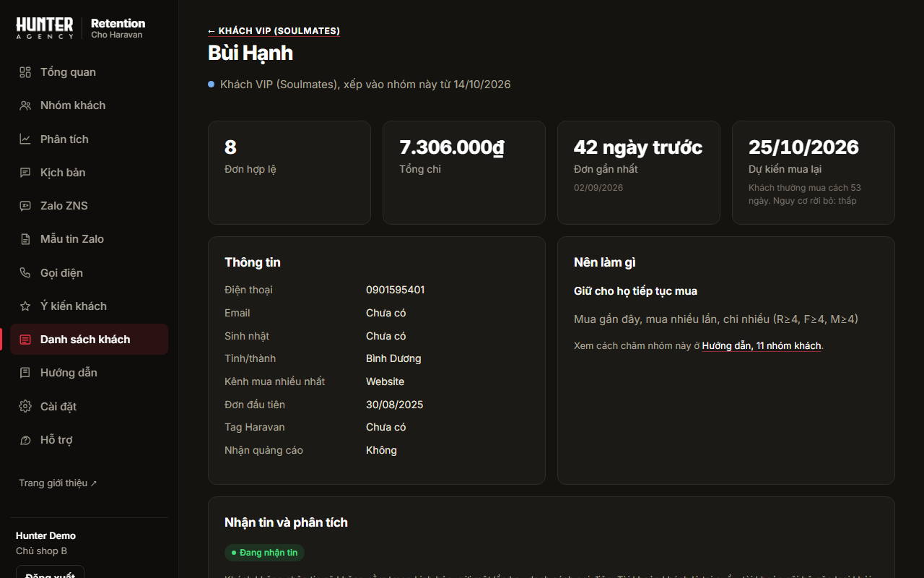Click the 25/10/2026 predicted repurchase card

(814, 173)
